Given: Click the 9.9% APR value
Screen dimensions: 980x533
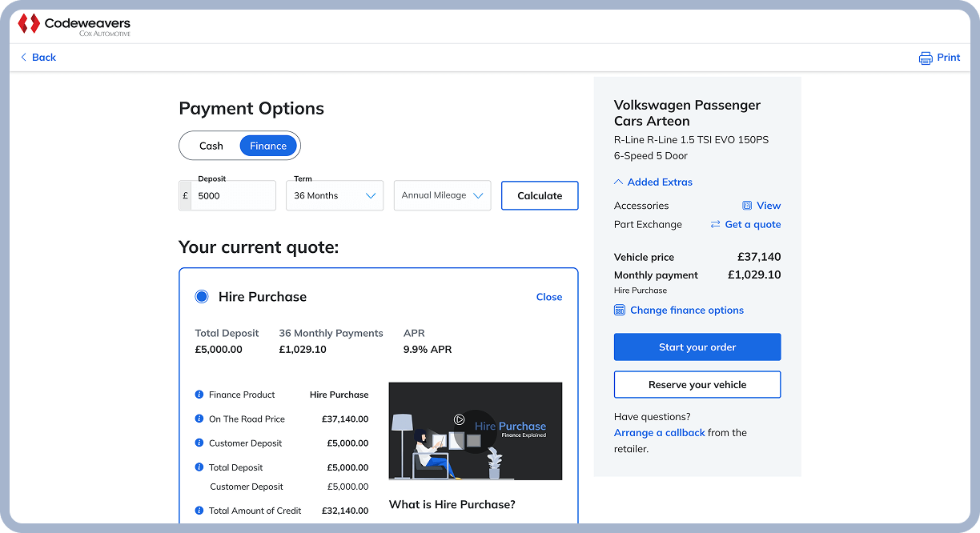Looking at the screenshot, I should click(x=428, y=350).
